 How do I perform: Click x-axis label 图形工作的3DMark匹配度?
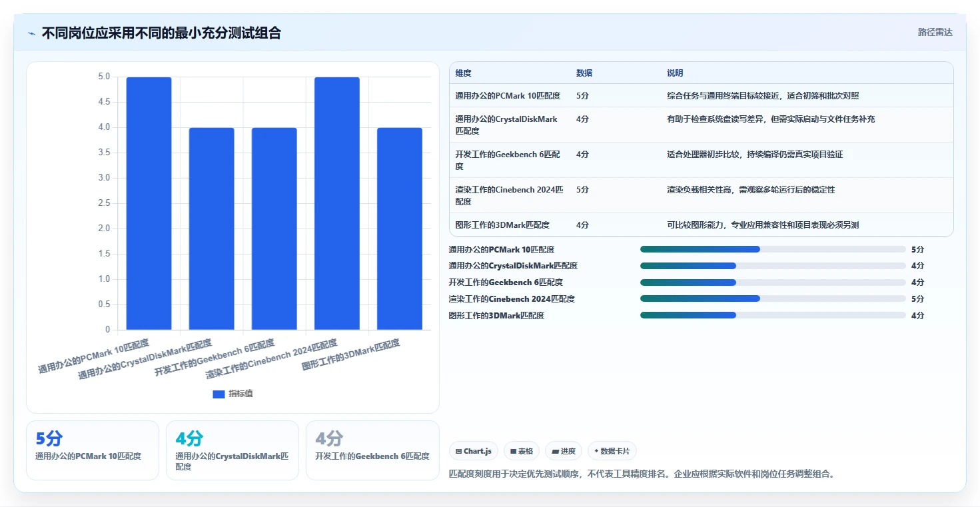[x=351, y=355]
